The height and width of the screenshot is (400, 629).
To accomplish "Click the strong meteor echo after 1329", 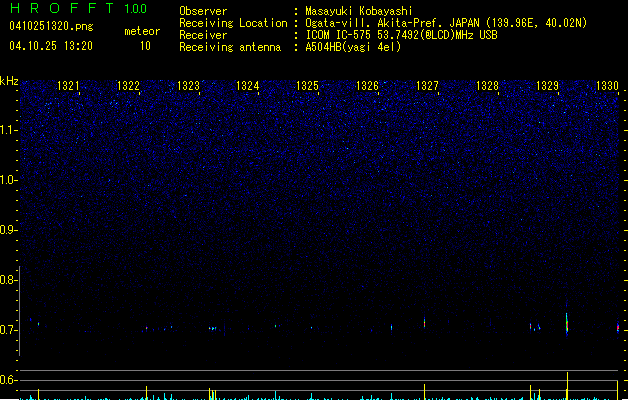I will click(x=567, y=323).
